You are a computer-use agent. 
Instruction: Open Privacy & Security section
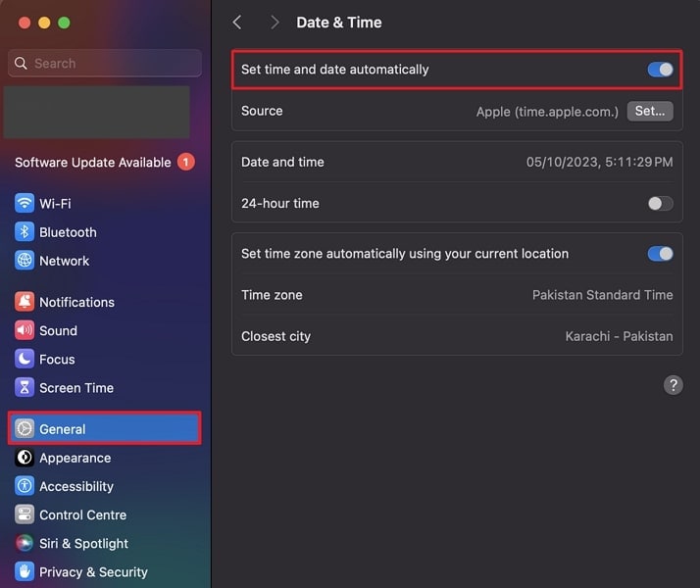tap(92, 571)
